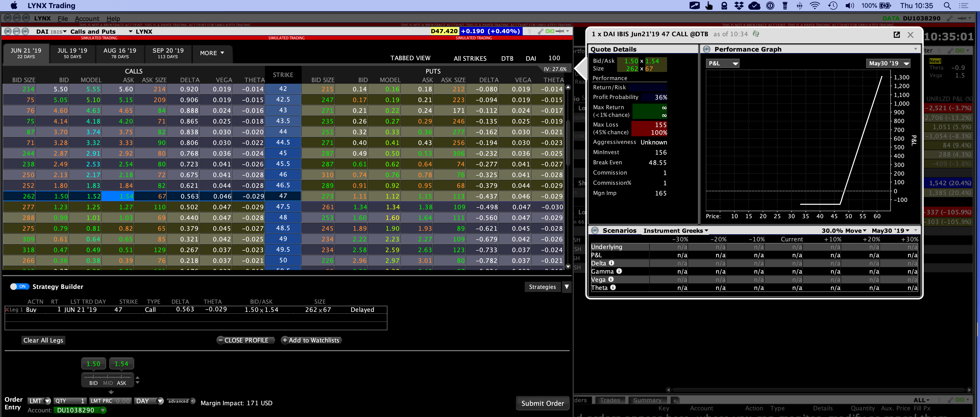Click the plus icon beside Scenarios
The height and width of the screenshot is (417, 980).
click(x=595, y=230)
